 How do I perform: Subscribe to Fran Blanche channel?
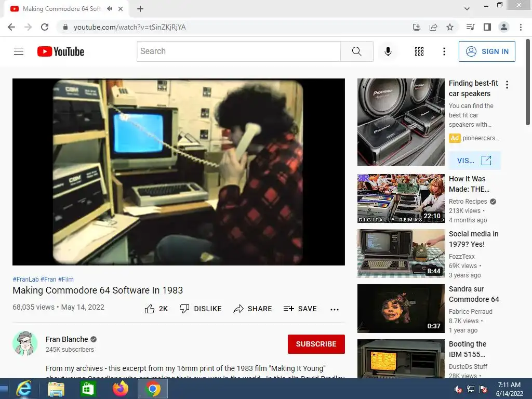coord(316,344)
